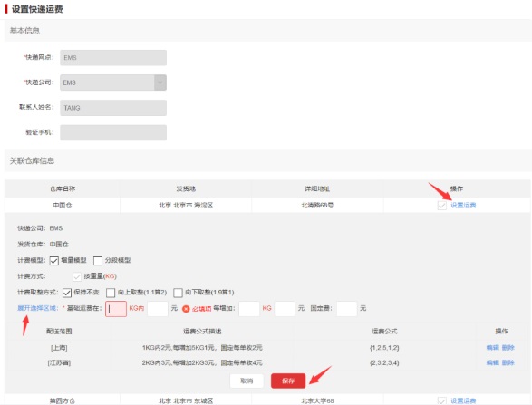Click the red 保存 button

tap(288, 381)
